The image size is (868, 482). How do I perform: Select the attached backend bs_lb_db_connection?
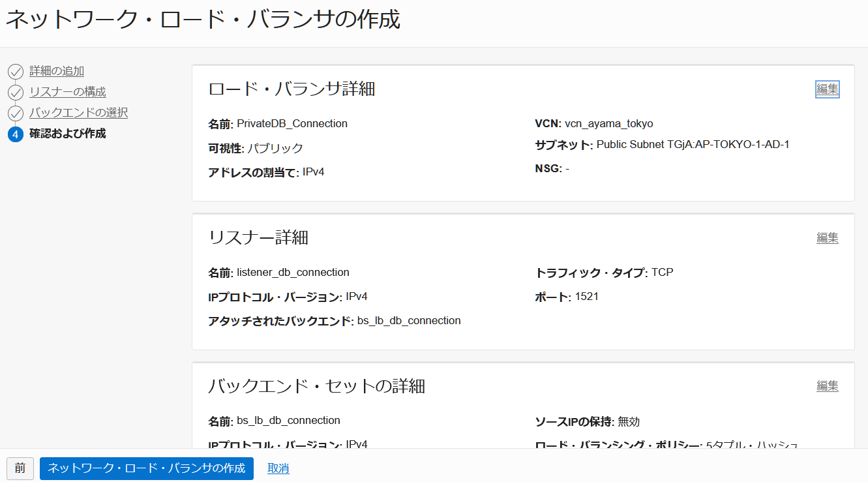coord(409,321)
